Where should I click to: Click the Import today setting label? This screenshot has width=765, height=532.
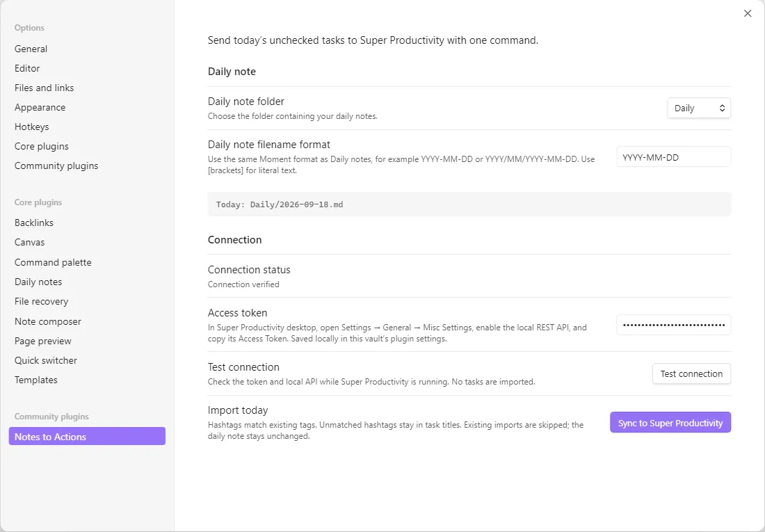click(238, 410)
